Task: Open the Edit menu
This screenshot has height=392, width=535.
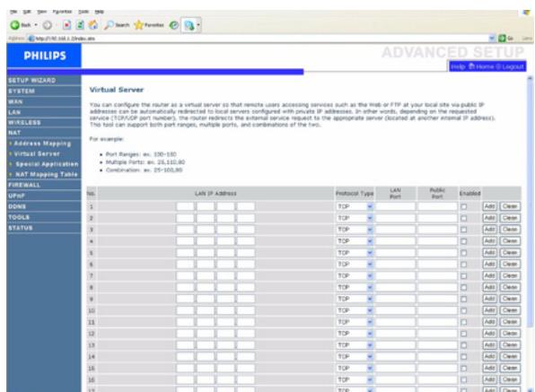Action: pos(27,12)
